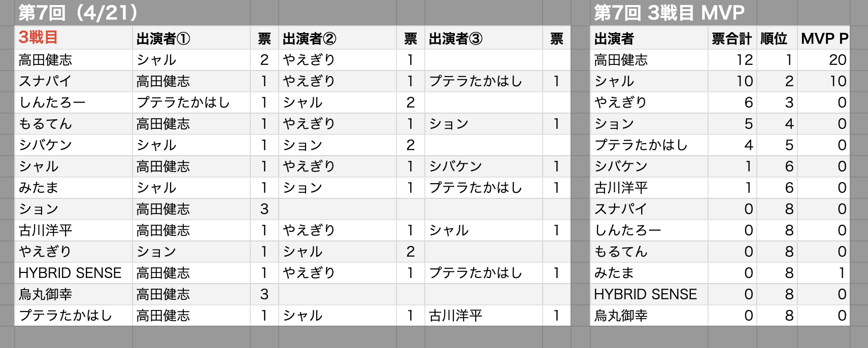Select シバケン in the 出演者③ column

[x=456, y=166]
